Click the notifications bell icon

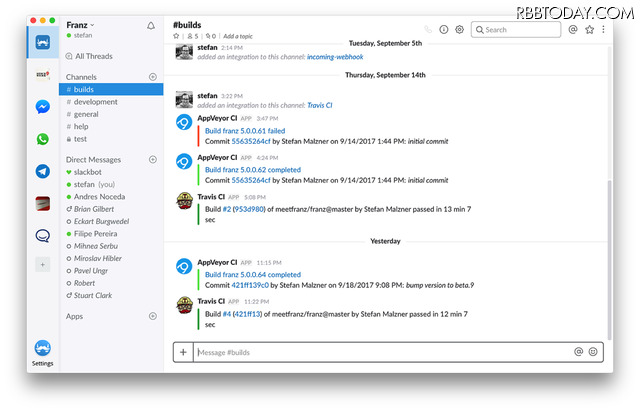tap(151, 26)
